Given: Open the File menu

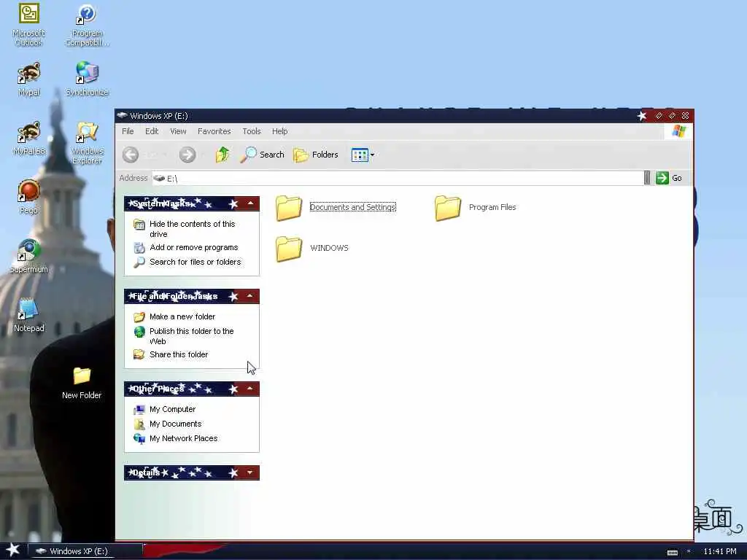Looking at the screenshot, I should point(128,131).
